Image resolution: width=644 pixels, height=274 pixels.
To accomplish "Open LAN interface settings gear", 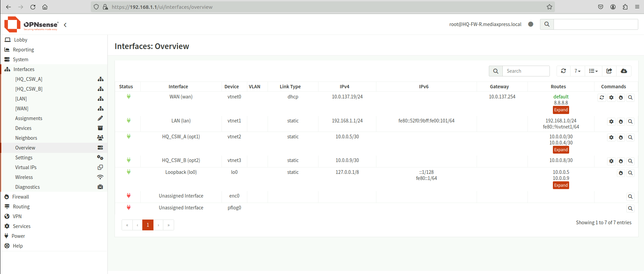I will (x=611, y=121).
